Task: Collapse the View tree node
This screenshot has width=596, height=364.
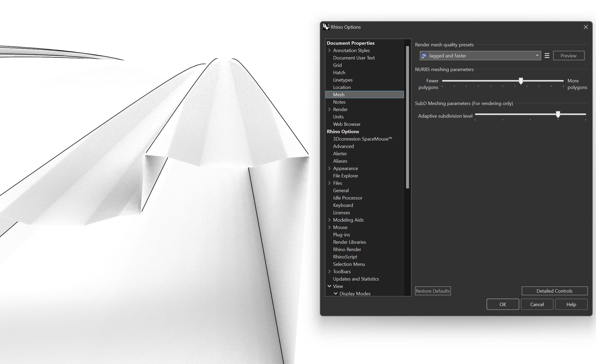Action: 329,286
